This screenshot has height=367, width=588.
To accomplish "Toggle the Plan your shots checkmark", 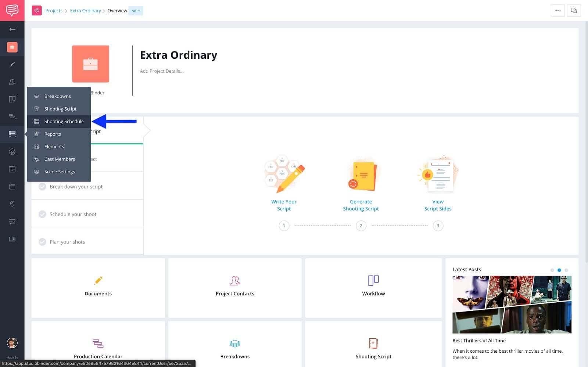I will pos(42,242).
